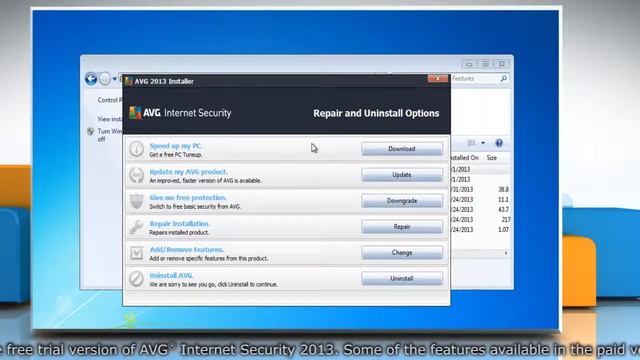Viewport: 640px width, 360px height.
Task: Close the AVG 2013 Installer window
Action: [x=438, y=78]
